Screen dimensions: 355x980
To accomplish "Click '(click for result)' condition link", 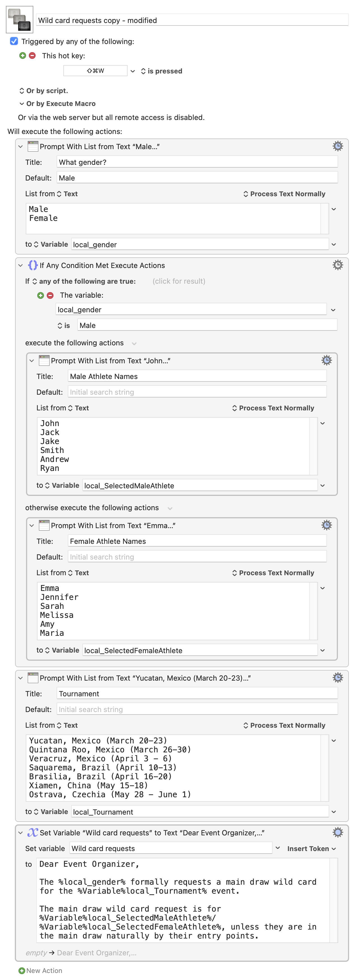I will click(x=179, y=281).
